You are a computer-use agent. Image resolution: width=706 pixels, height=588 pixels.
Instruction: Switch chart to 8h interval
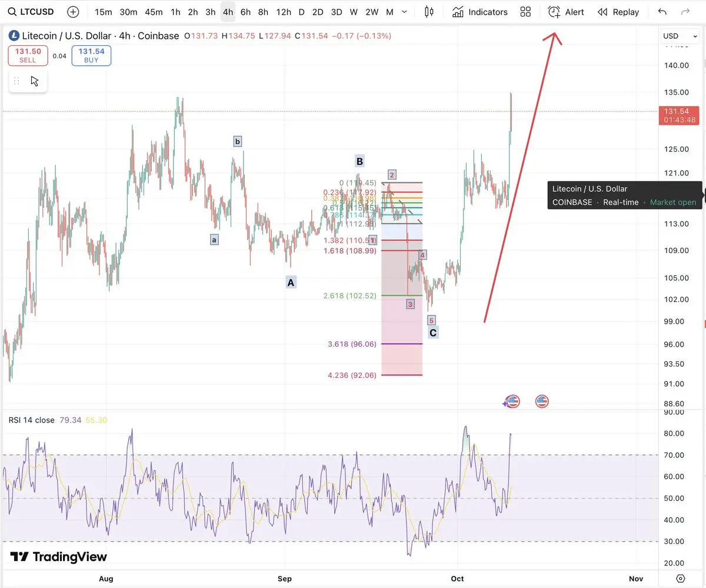[263, 12]
